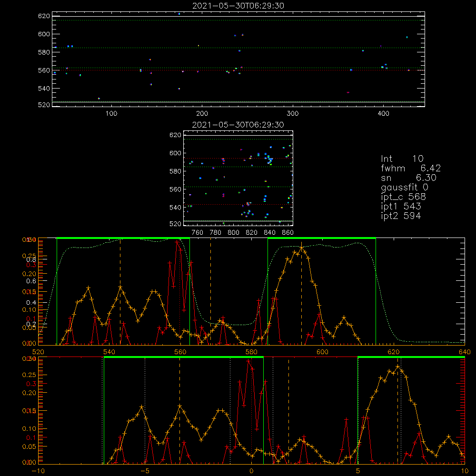The image size is (476, 476).
Task: Click x-axis label 780 on middle plot
Action: [x=216, y=233]
